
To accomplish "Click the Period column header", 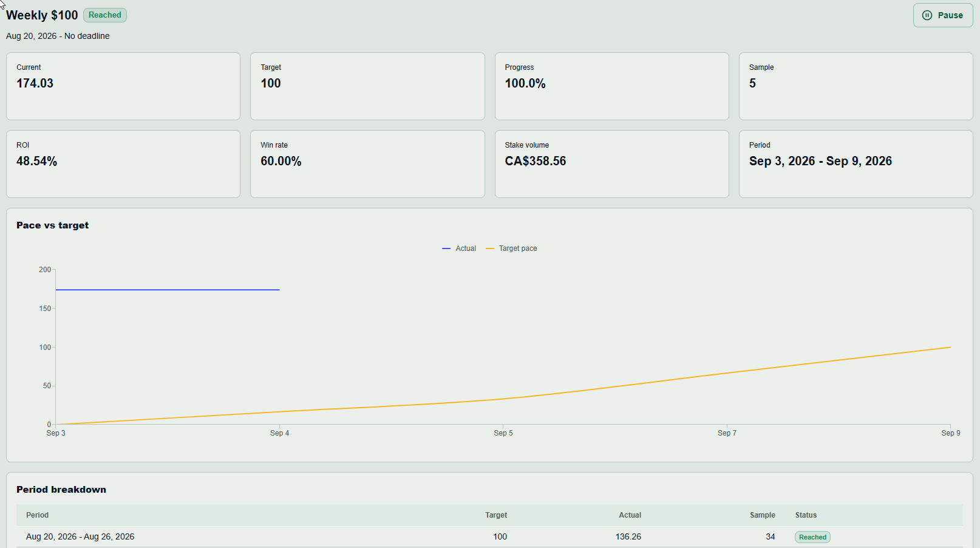I will [37, 515].
